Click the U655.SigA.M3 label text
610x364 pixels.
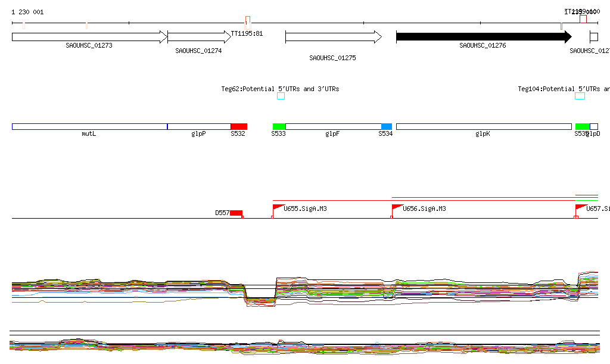(x=306, y=209)
